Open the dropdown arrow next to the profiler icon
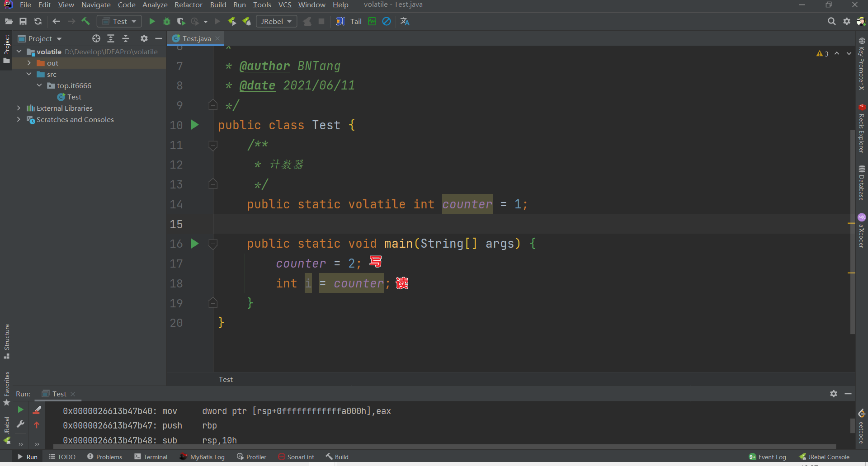 coord(206,22)
